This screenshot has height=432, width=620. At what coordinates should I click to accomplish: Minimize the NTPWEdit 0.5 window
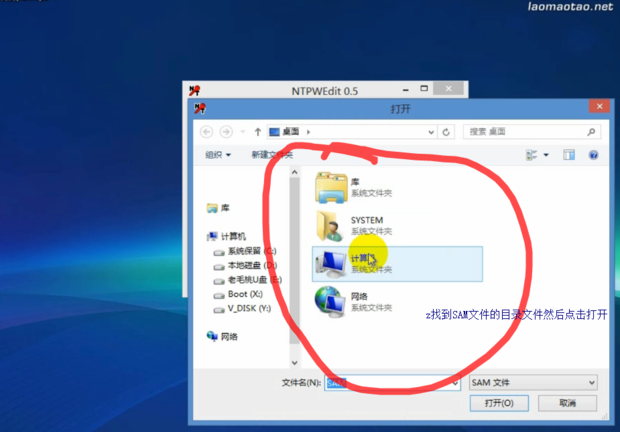pyautogui.click(x=406, y=90)
